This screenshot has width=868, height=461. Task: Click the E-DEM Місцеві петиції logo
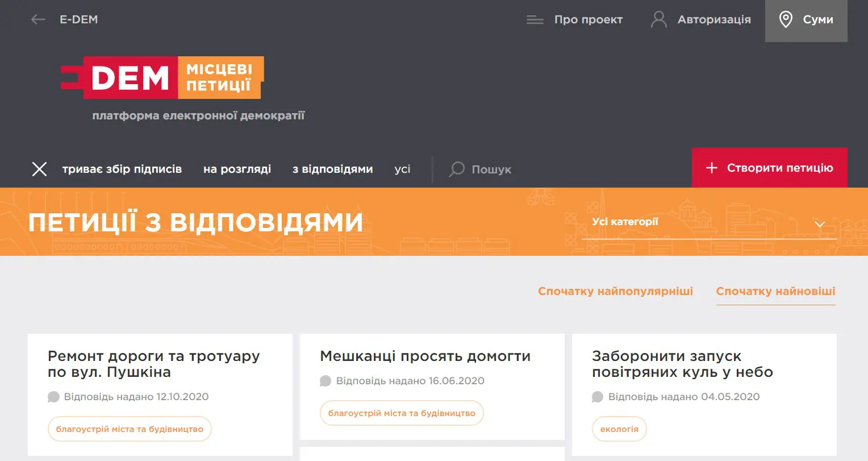(x=162, y=78)
